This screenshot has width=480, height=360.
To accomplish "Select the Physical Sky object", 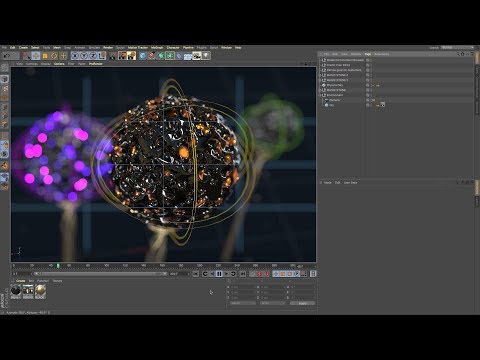I will click(335, 85).
